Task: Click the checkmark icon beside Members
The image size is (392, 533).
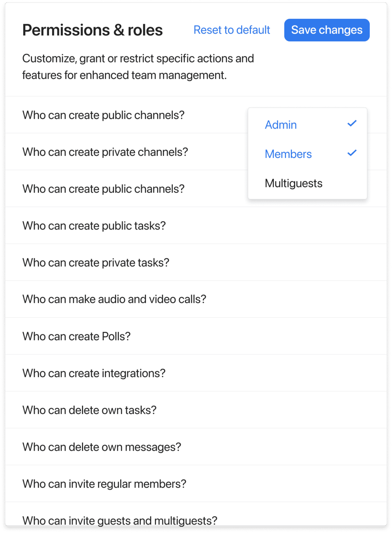Action: (x=352, y=153)
